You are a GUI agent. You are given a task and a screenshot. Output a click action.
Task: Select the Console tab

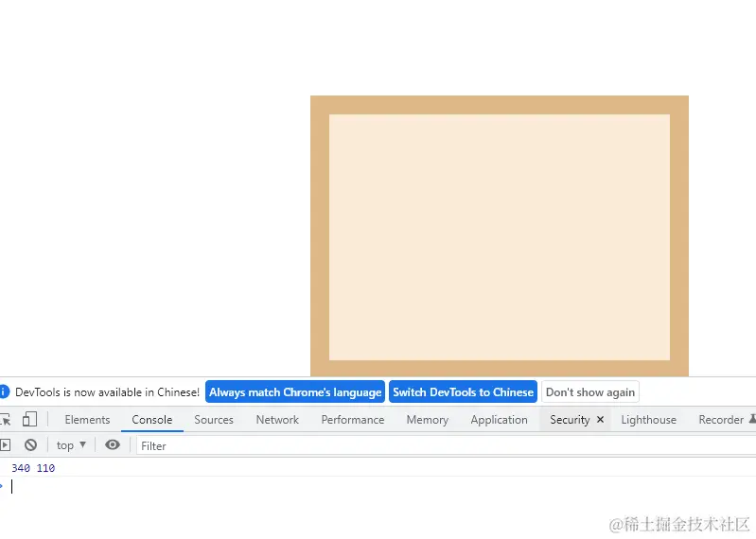[x=152, y=420]
